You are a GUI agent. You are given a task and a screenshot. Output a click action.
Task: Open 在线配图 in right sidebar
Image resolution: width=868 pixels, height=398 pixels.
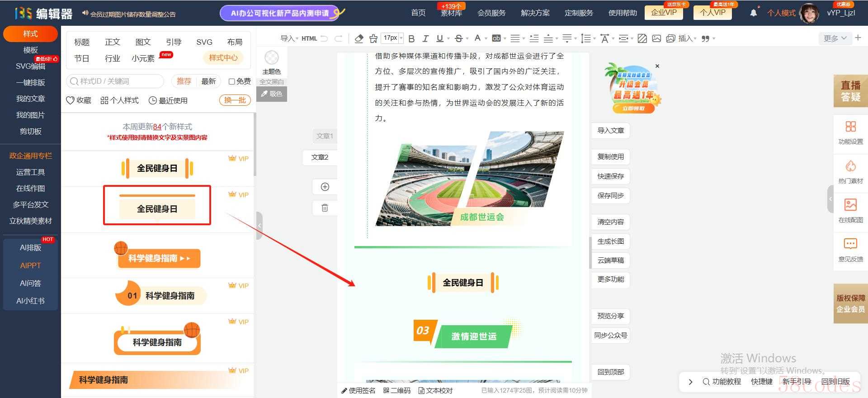(x=850, y=211)
